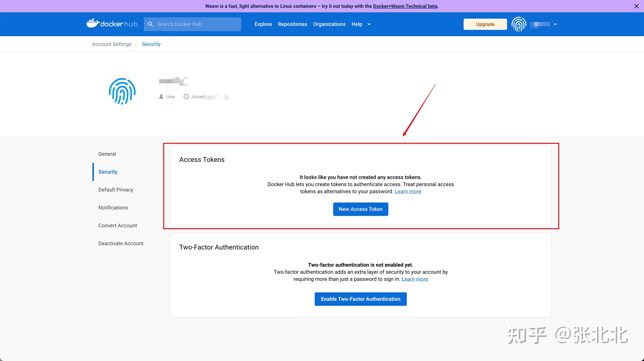Select Default Privacy in the sidebar
Screen dimensions: 644x361
tap(116, 190)
